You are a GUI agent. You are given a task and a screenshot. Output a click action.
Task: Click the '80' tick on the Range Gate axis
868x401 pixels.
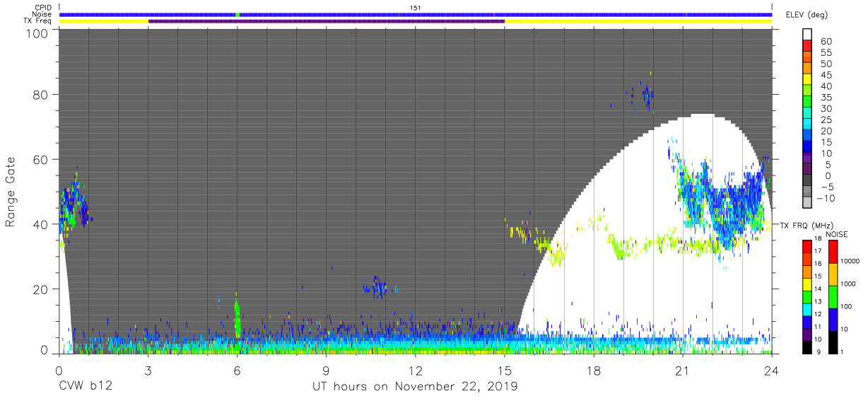pyautogui.click(x=42, y=94)
